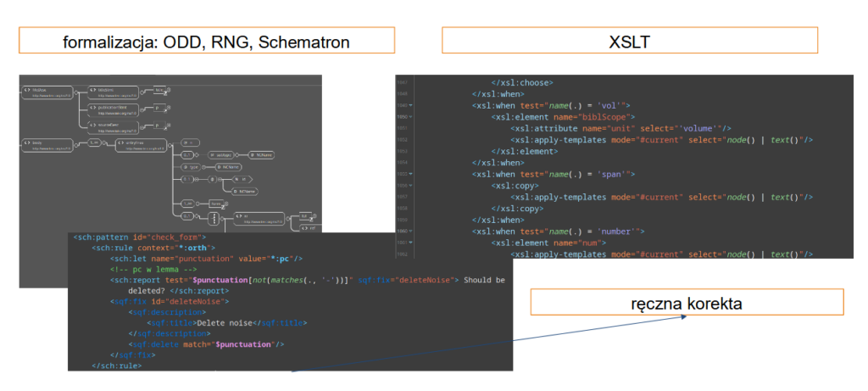Select the fileDesc element node in schema diagram

pos(47,93)
